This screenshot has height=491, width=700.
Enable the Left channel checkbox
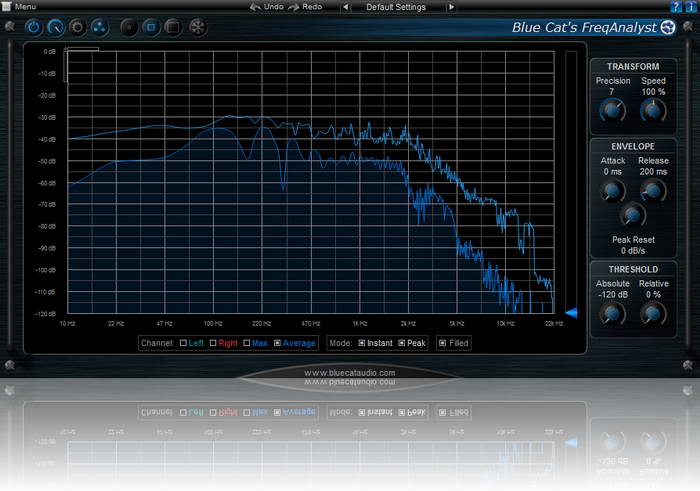coord(183,343)
